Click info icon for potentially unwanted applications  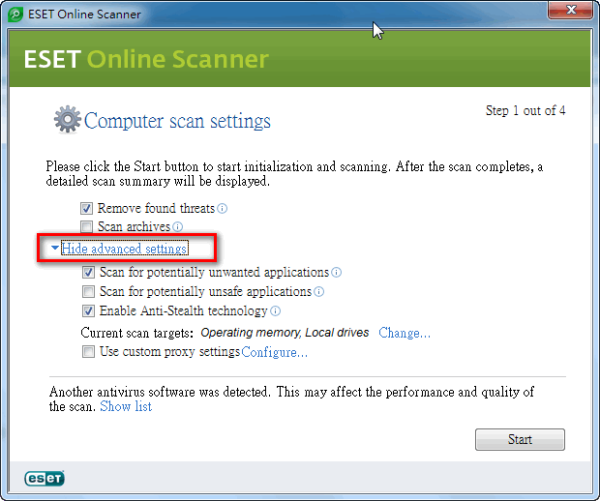coord(337,272)
